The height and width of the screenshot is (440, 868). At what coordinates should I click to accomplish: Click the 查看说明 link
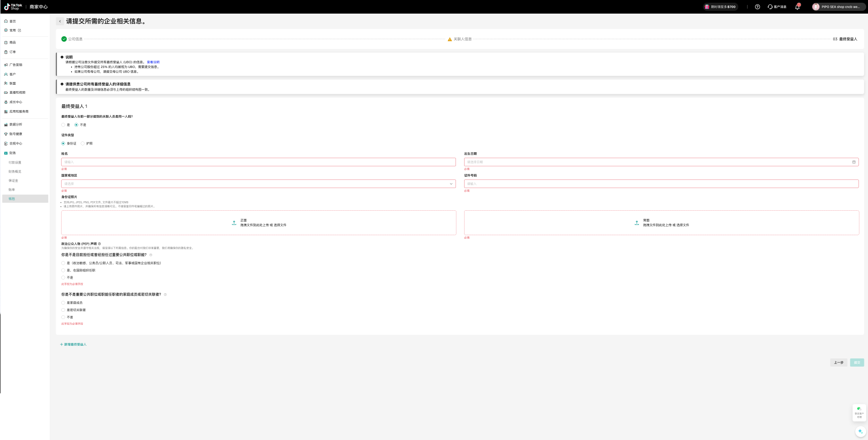tap(153, 62)
